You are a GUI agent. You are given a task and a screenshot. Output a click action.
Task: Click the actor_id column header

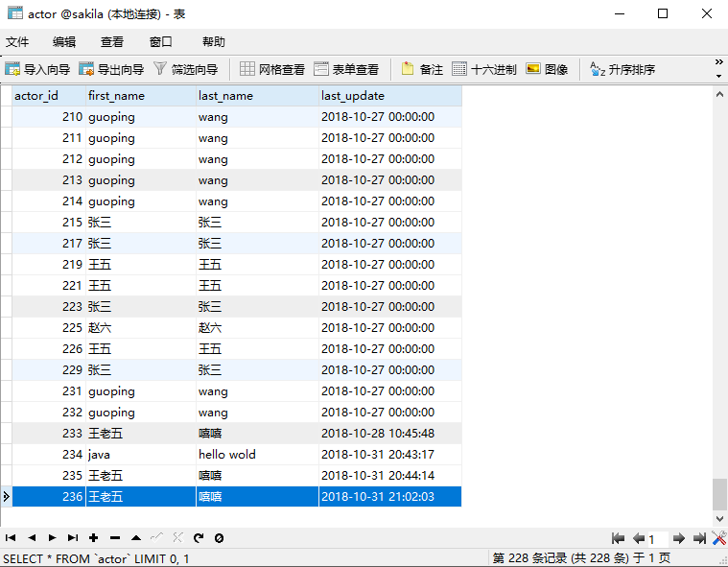pyautogui.click(x=49, y=96)
